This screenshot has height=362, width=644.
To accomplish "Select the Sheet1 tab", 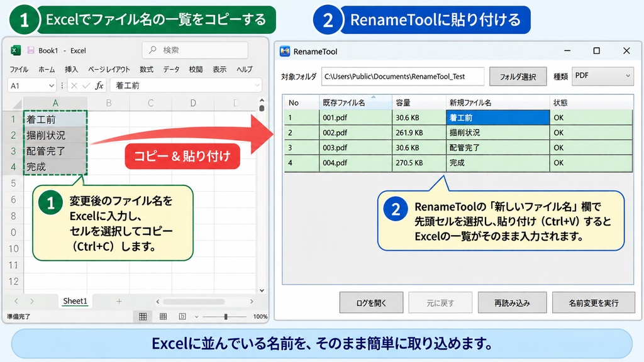I will pos(75,301).
